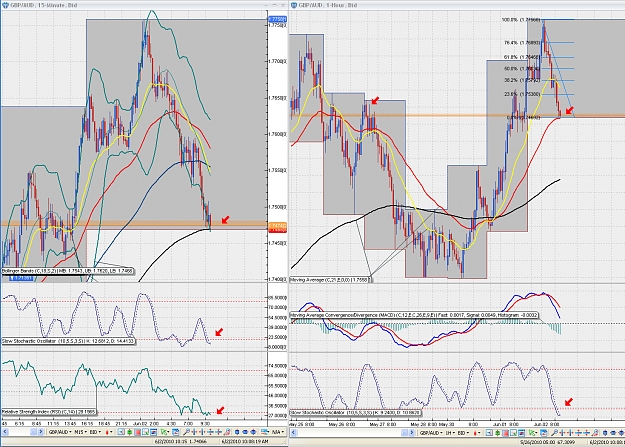625x447 pixels.
Task: Open red candlestick chart-style dropdown in left toolbar
Action: (x=109, y=432)
